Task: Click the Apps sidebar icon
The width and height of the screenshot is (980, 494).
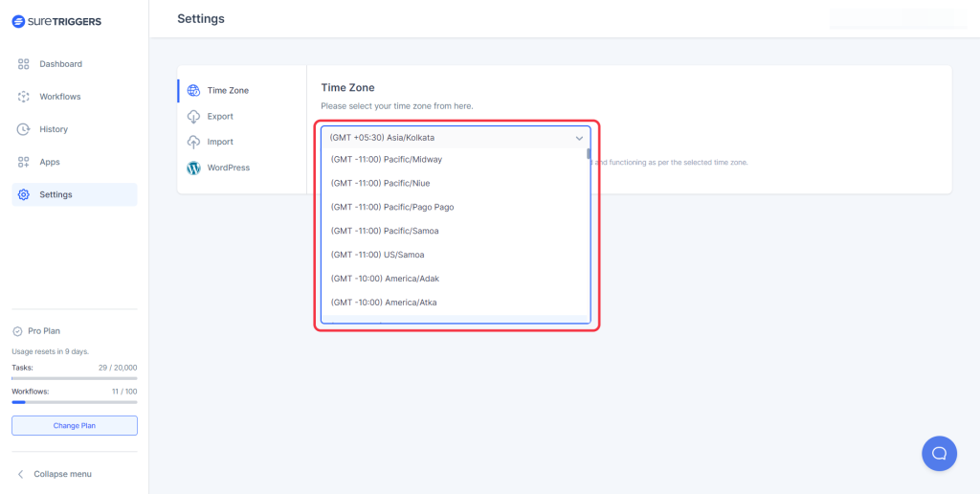Action: pos(24,162)
